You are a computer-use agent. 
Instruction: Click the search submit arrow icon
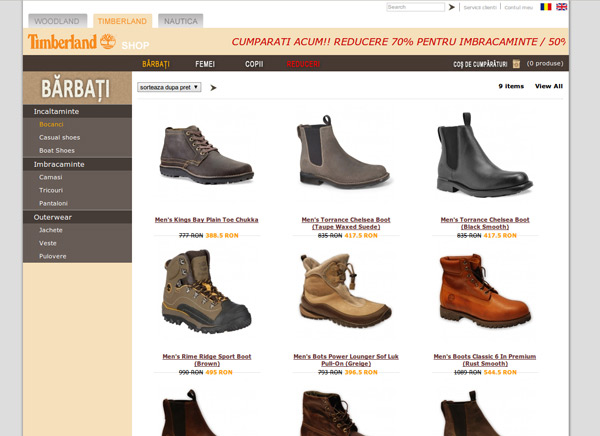tap(452, 7)
